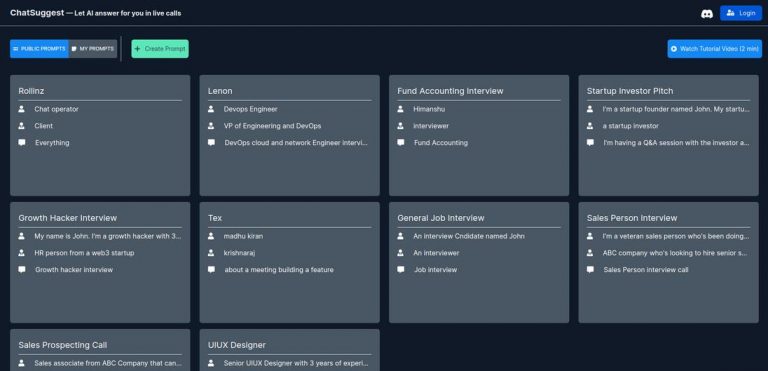Select about a meeting building a feature text
This screenshot has height=371, width=768.
tap(279, 270)
